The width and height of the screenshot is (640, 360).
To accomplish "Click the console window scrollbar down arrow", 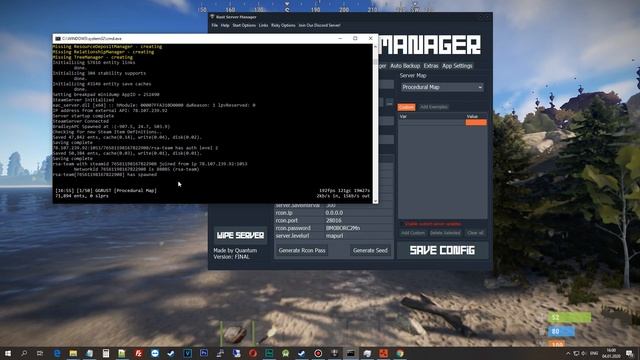I will (375, 201).
